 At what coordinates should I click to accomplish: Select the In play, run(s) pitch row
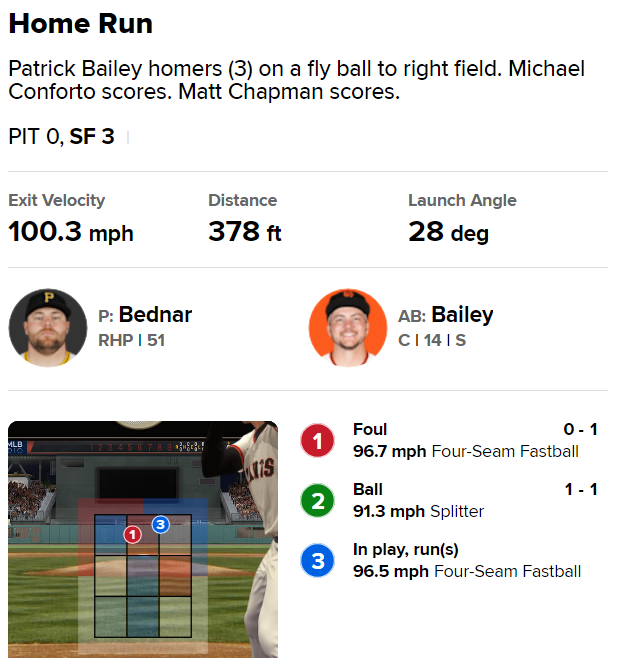click(x=466, y=561)
